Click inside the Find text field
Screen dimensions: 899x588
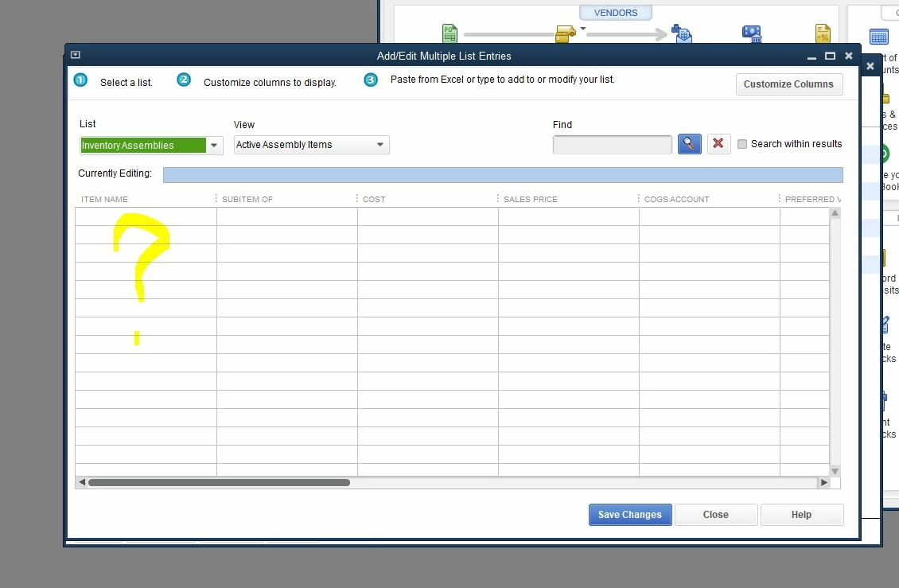pyautogui.click(x=613, y=145)
